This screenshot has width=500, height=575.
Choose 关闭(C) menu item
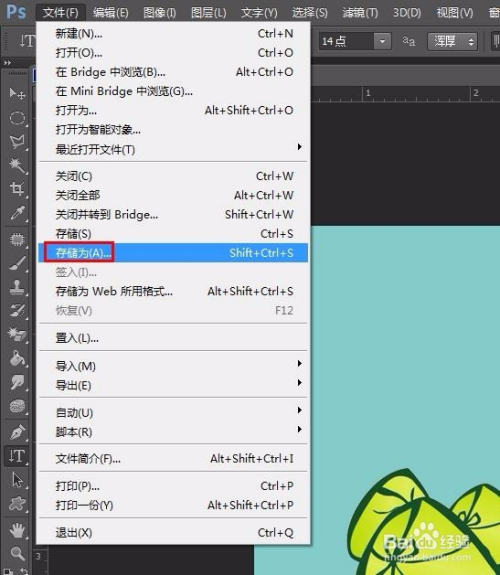tap(173, 176)
